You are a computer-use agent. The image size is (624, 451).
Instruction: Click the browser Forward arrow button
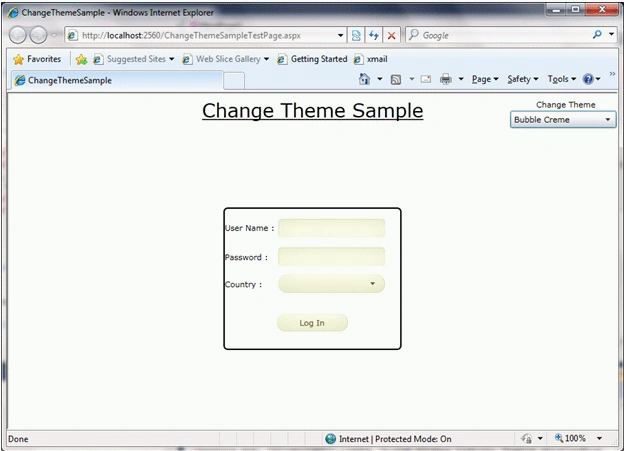(39, 35)
